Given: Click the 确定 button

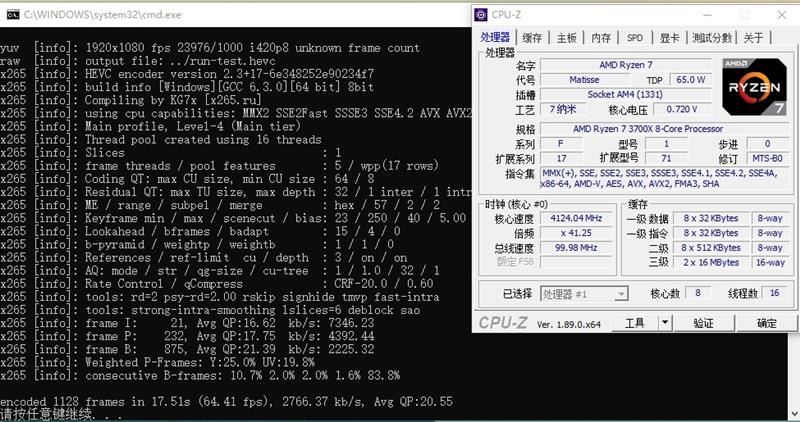Looking at the screenshot, I should tap(766, 323).
